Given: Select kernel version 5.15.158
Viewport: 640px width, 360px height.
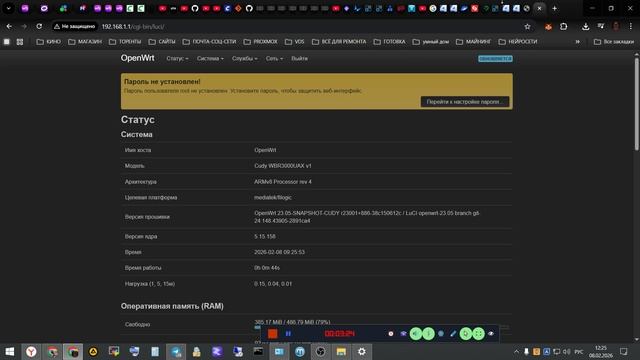Looking at the screenshot, I should click(264, 236).
